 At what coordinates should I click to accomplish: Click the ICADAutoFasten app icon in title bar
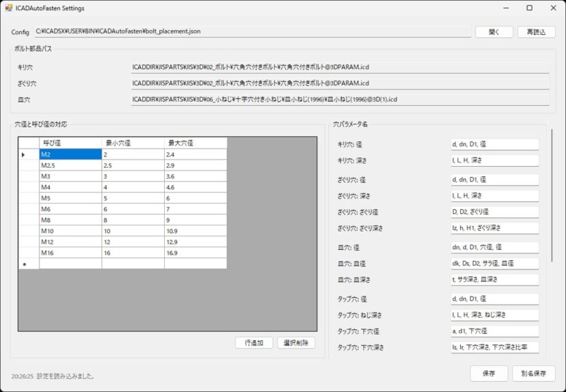pos(8,8)
